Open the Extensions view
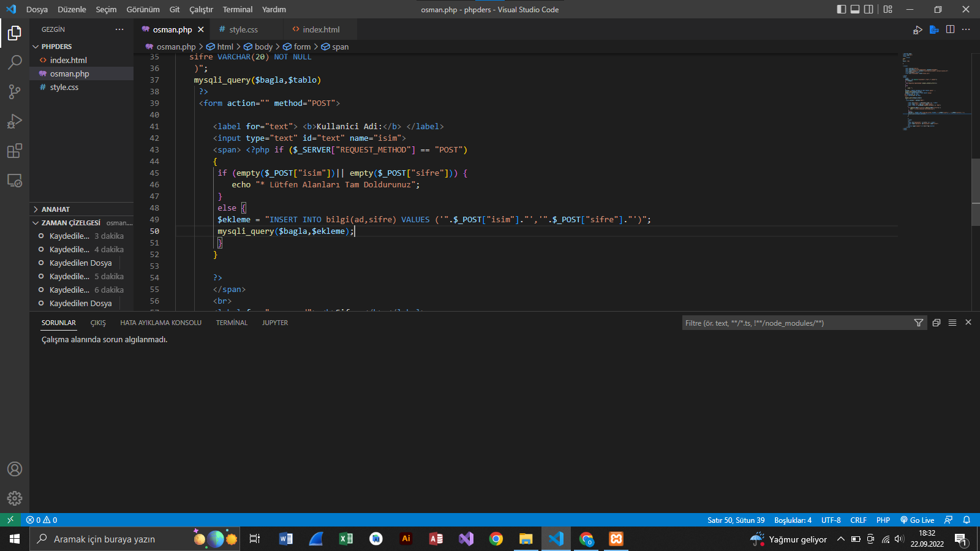Screen dimensions: 980x551 (15, 151)
